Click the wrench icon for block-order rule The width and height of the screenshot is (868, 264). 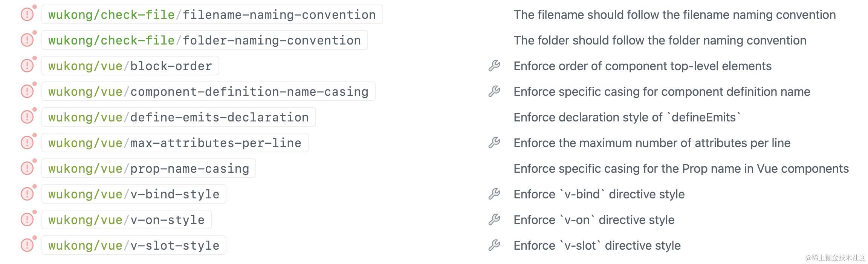494,66
